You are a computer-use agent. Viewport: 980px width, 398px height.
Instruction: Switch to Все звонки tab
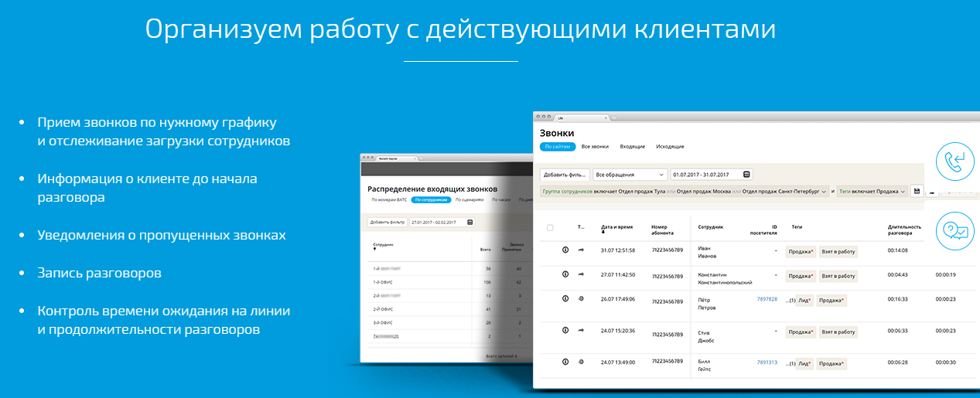click(595, 146)
